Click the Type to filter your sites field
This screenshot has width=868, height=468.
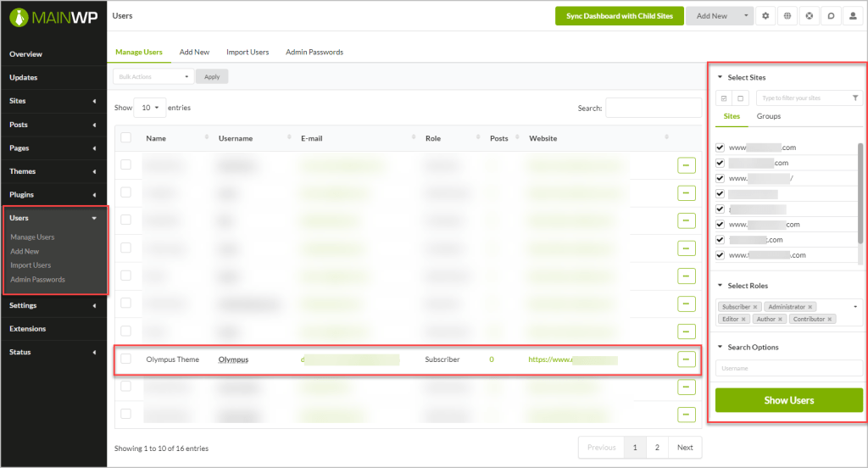pyautogui.click(x=809, y=98)
